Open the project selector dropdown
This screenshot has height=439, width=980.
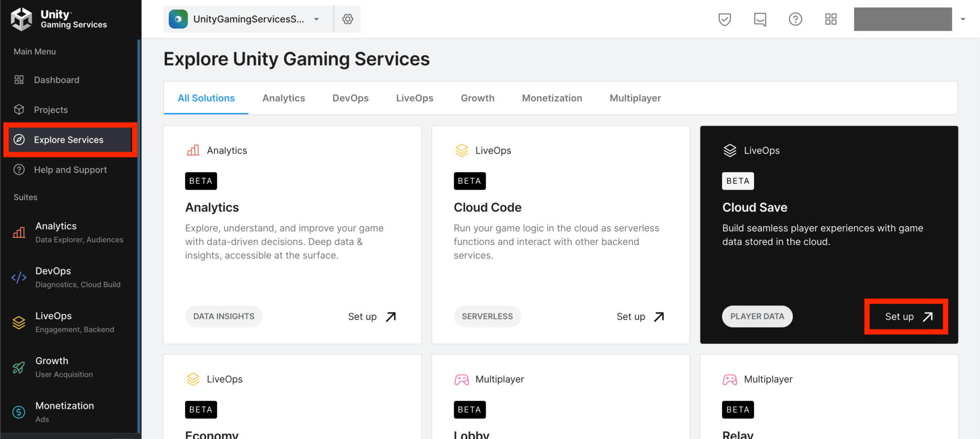pyautogui.click(x=316, y=19)
